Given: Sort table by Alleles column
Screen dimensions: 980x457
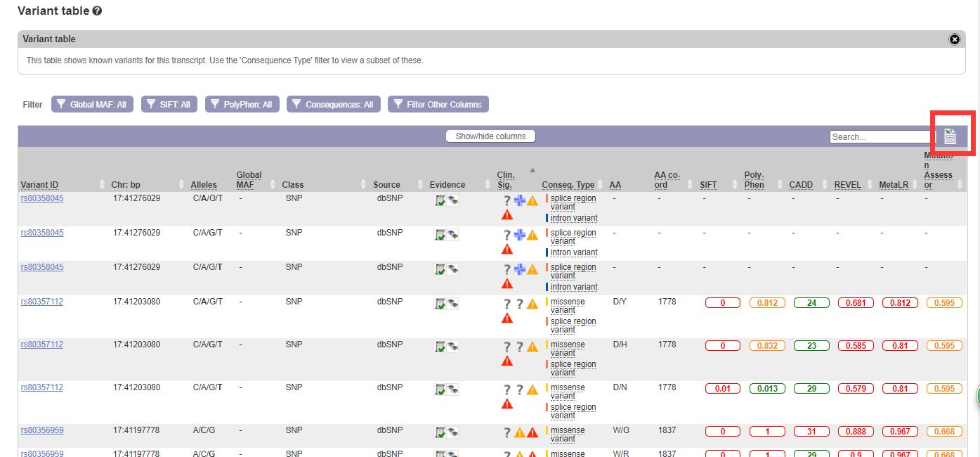Looking at the screenshot, I should 204,185.
